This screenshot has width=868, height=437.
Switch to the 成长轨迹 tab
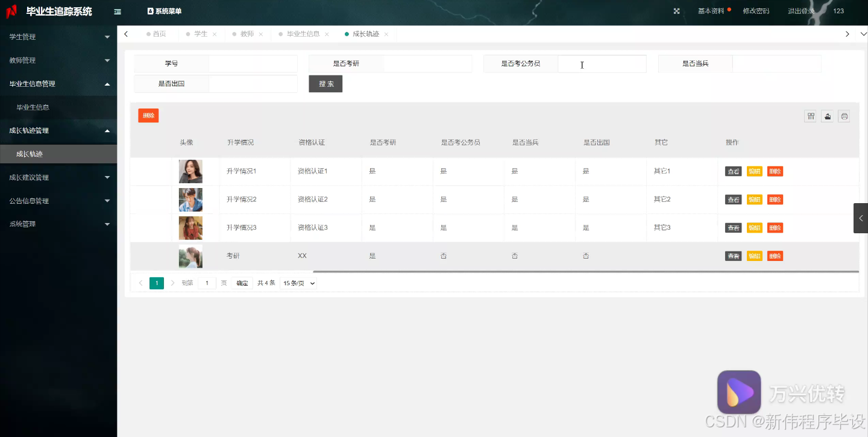pyautogui.click(x=366, y=34)
